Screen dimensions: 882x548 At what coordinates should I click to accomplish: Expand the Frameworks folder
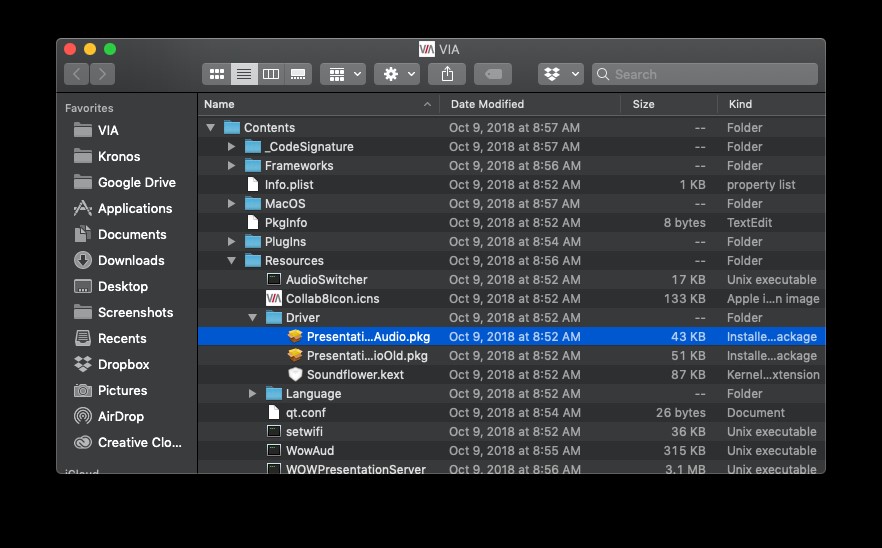[x=231, y=166]
